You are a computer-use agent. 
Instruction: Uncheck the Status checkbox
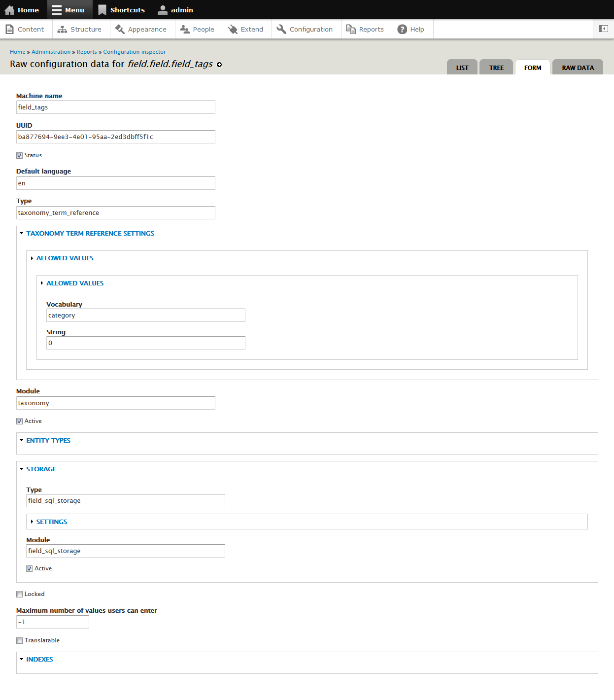coord(19,155)
